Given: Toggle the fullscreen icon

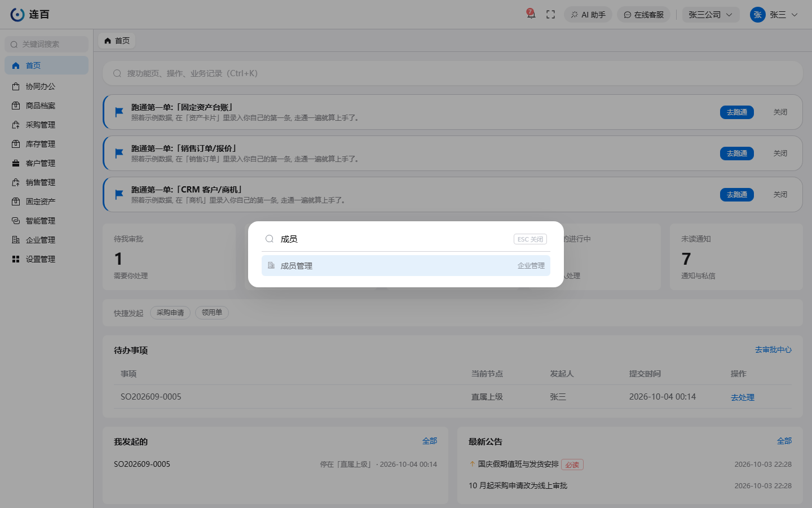Looking at the screenshot, I should (x=551, y=15).
